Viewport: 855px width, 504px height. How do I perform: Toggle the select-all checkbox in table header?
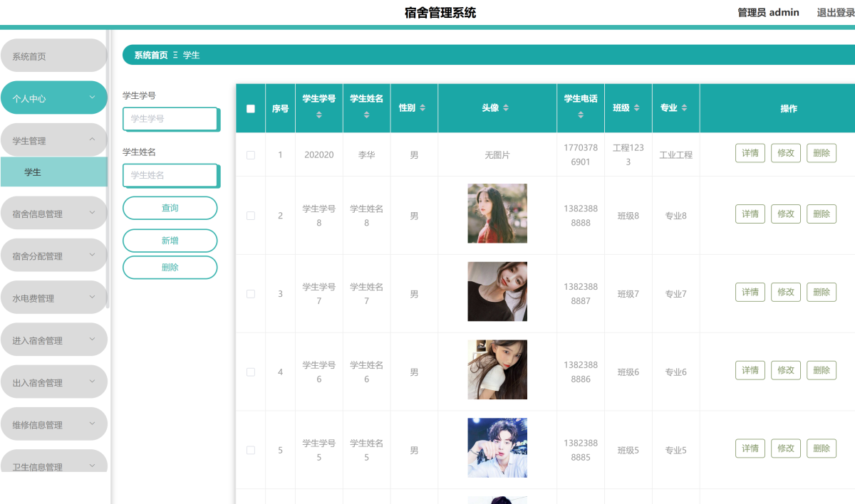[251, 109]
